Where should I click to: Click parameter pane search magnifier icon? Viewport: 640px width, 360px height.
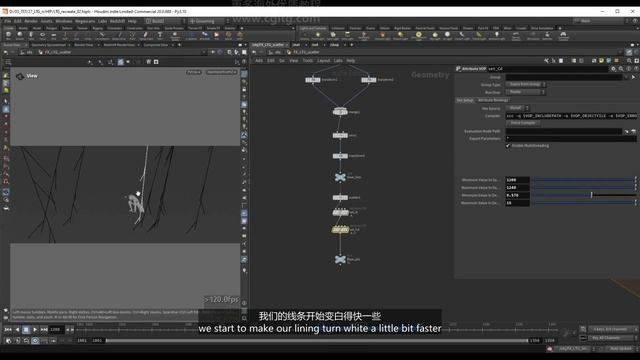pos(621,69)
